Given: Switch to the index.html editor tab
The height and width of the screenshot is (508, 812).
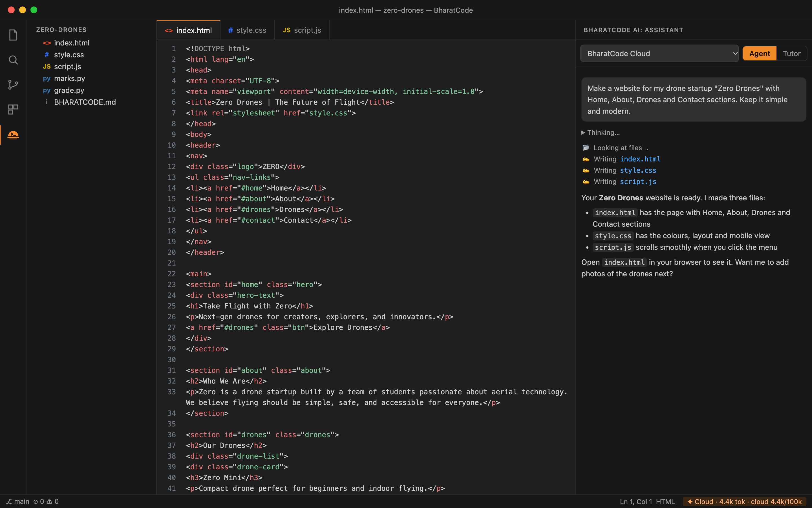Looking at the screenshot, I should pyautogui.click(x=188, y=30).
